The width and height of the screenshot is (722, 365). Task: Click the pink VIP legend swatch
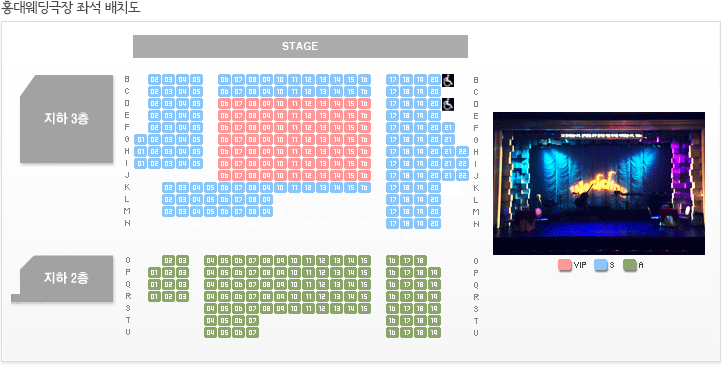pyautogui.click(x=565, y=265)
